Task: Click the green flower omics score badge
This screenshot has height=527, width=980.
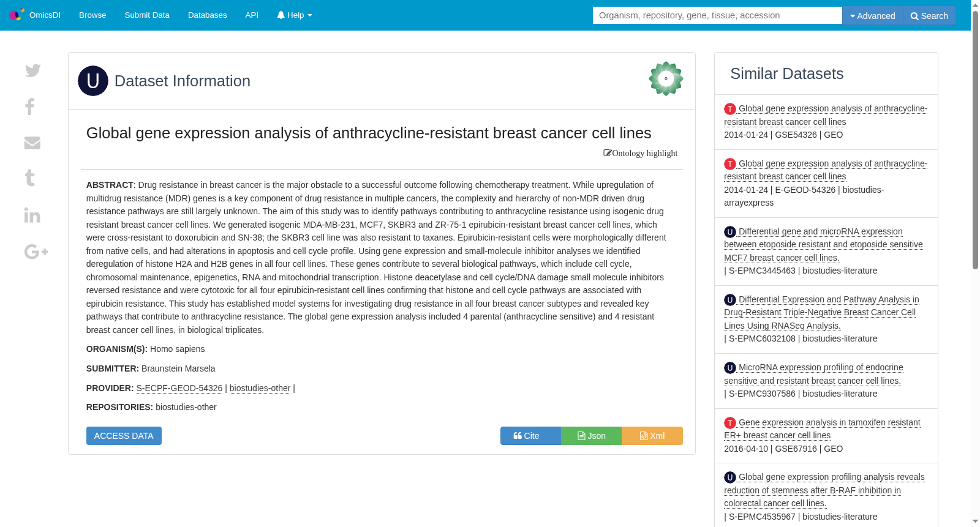Action: pyautogui.click(x=666, y=78)
